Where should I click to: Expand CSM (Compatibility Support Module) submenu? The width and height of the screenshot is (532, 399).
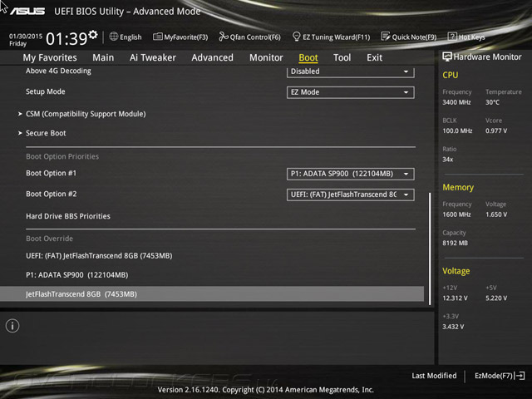point(86,114)
